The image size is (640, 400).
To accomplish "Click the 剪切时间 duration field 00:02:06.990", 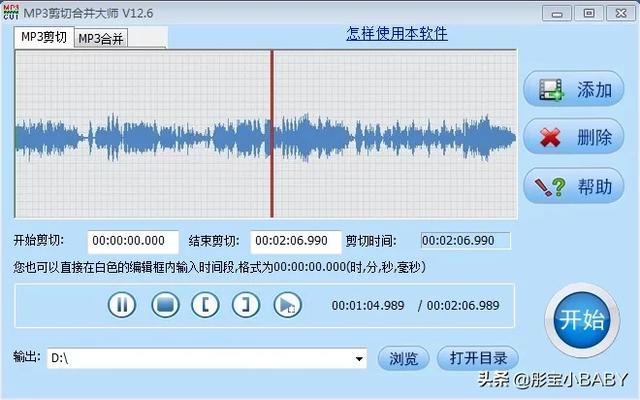I will pos(465,241).
